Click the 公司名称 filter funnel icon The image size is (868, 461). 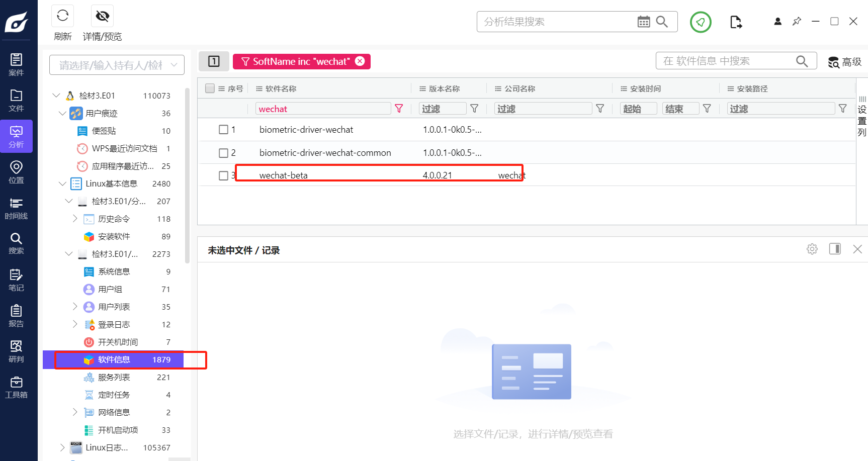(x=600, y=109)
